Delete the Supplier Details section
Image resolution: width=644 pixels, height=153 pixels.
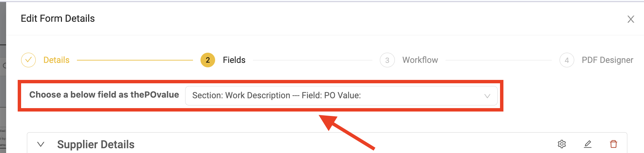(x=613, y=144)
